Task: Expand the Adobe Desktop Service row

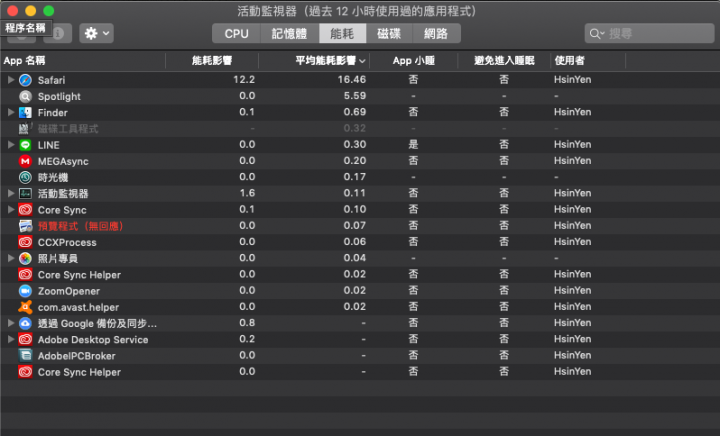Action: pos(11,340)
